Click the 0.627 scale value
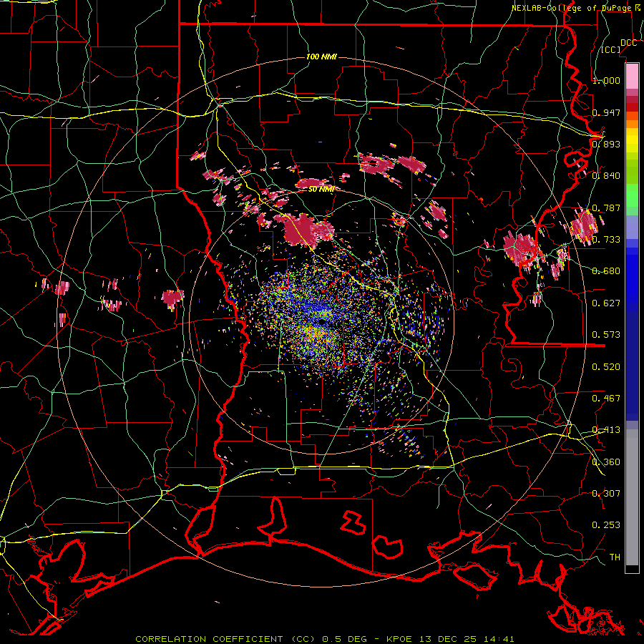 click(606, 303)
